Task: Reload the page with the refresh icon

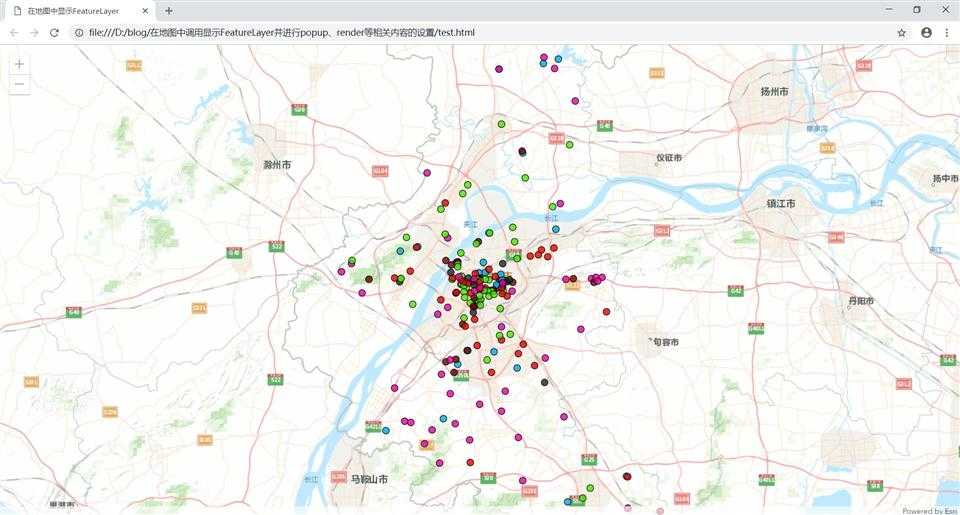Action: [x=54, y=32]
